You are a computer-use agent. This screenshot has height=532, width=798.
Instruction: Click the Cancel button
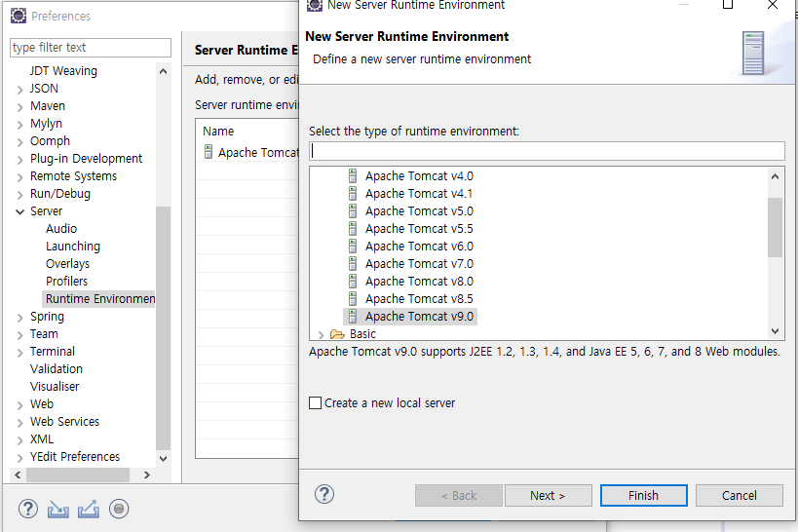point(739,495)
